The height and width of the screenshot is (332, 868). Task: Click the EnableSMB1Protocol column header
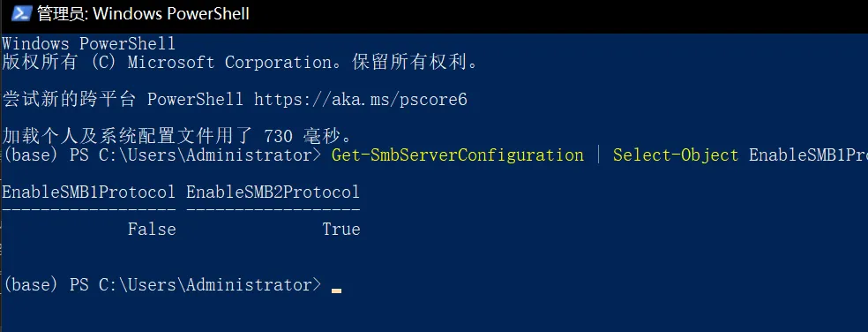click(89, 192)
